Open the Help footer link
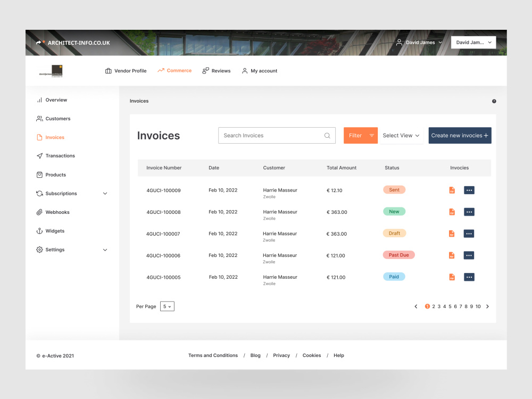Screen dimensions: 532x399 (338, 355)
